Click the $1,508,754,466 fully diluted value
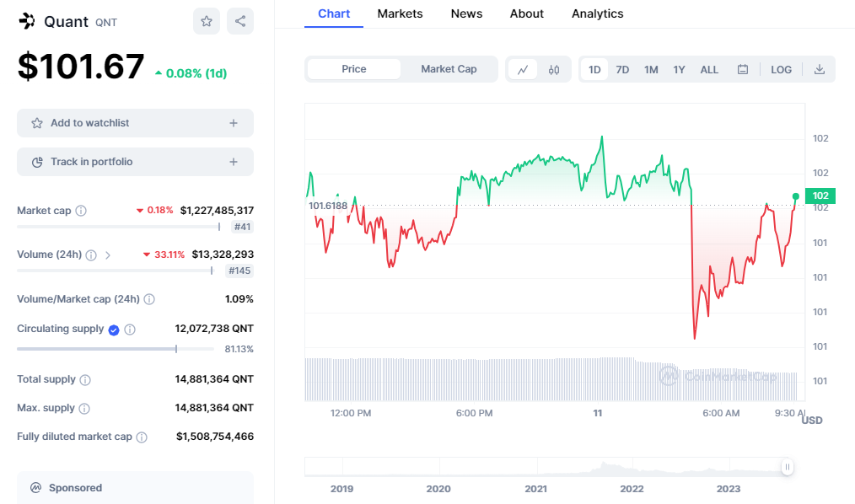Image resolution: width=855 pixels, height=504 pixels. click(x=215, y=437)
